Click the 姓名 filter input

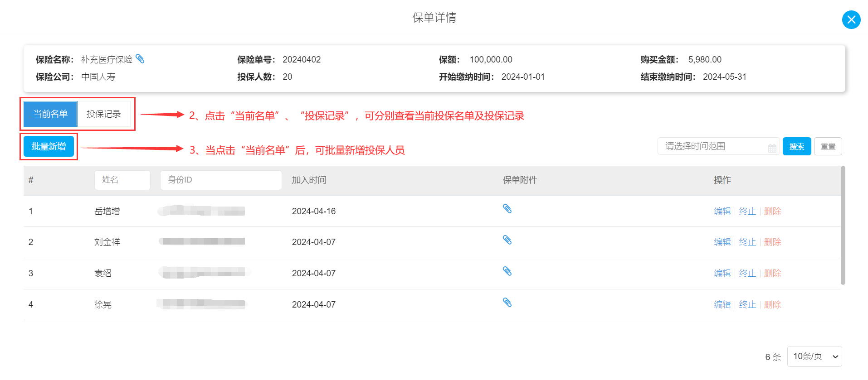pyautogui.click(x=122, y=180)
